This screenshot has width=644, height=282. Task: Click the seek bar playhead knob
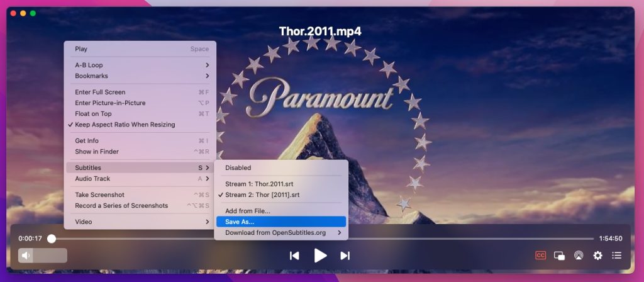click(x=52, y=239)
